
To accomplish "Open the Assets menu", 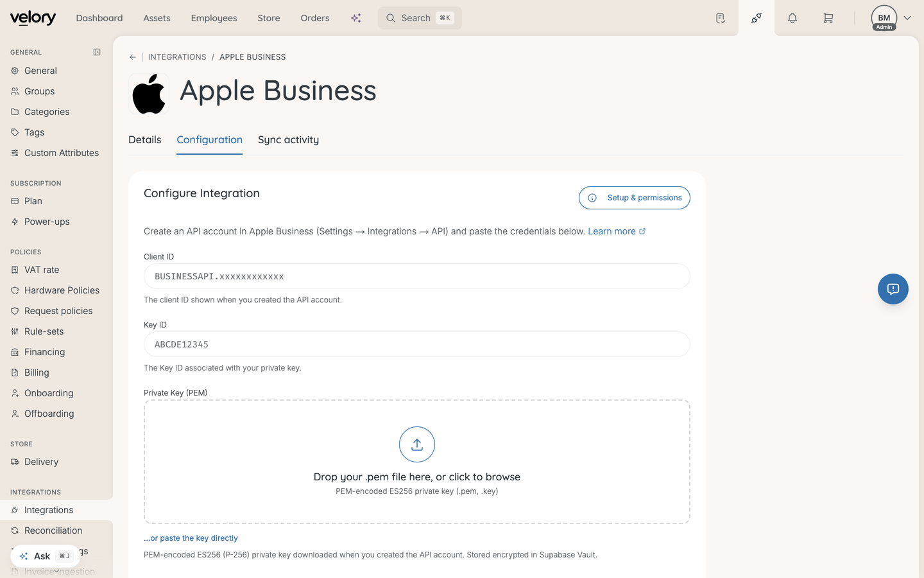I will (157, 18).
